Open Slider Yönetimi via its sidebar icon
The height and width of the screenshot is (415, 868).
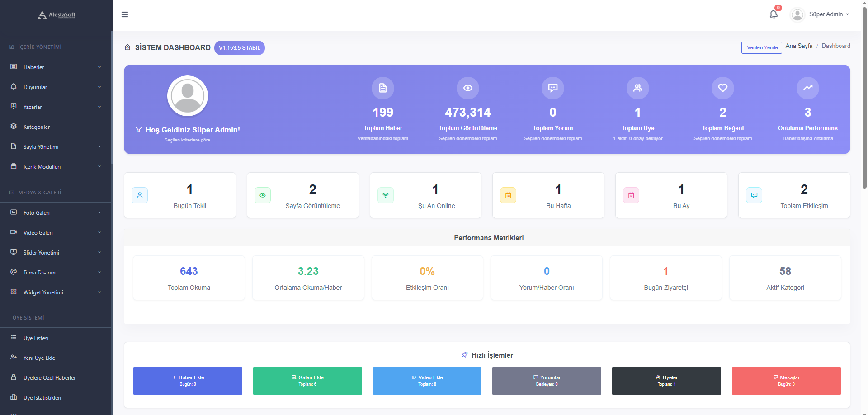tap(14, 252)
